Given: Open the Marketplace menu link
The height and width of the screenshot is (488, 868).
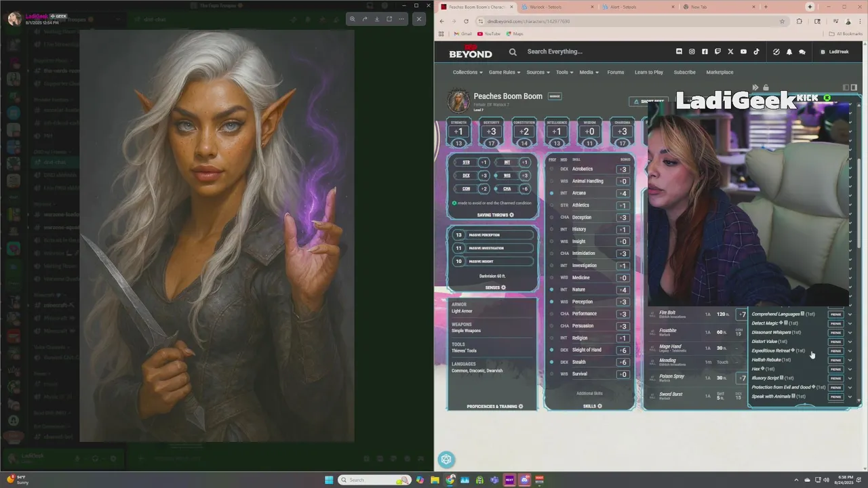Looking at the screenshot, I should 719,72.
